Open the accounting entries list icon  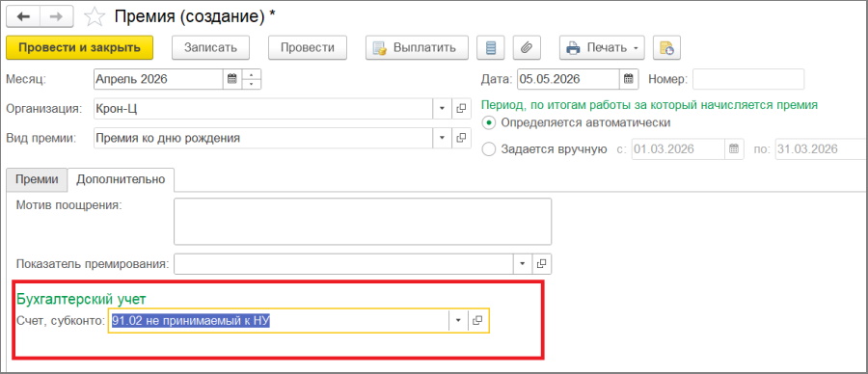491,47
